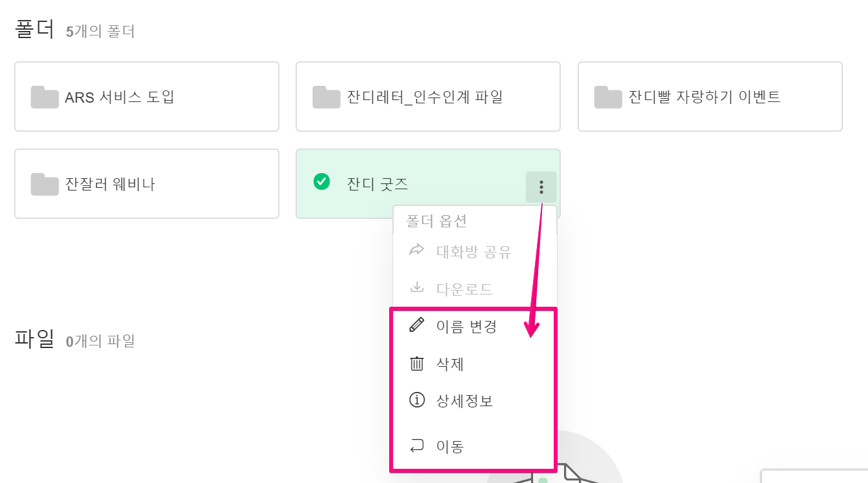Open the 잔잘러 웨비나 folder by its name
This screenshot has height=483, width=868.
pyautogui.click(x=110, y=185)
